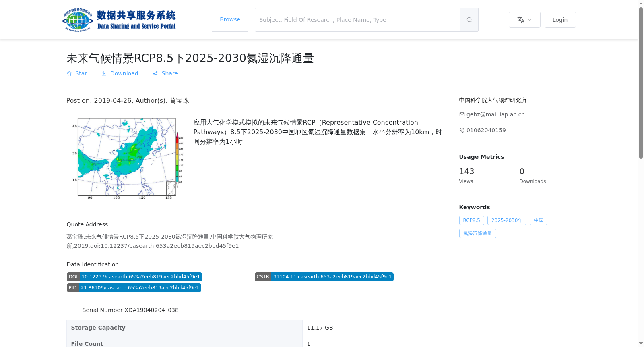Click Serial Number XDA19040204_038
Viewport: 644px width, 347px height.
tap(130, 310)
